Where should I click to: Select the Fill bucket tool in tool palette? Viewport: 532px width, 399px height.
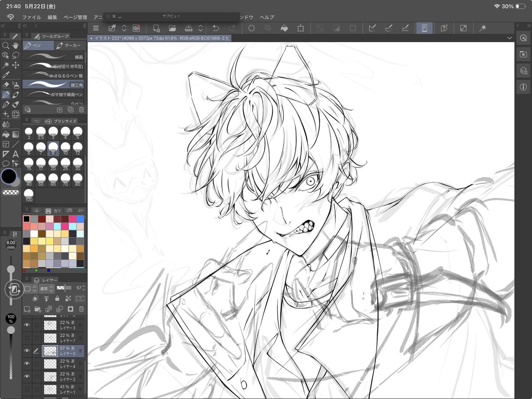(5, 134)
